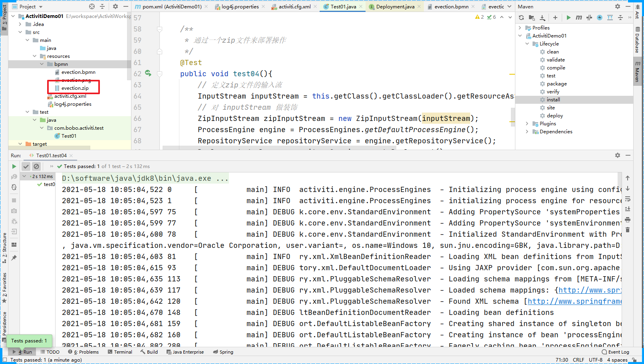
Task: Select evection.zip in project tree
Action: [75, 88]
